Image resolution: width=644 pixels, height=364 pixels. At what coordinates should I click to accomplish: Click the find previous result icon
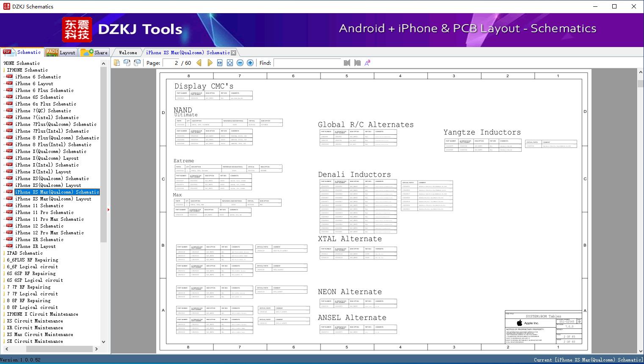tap(347, 63)
